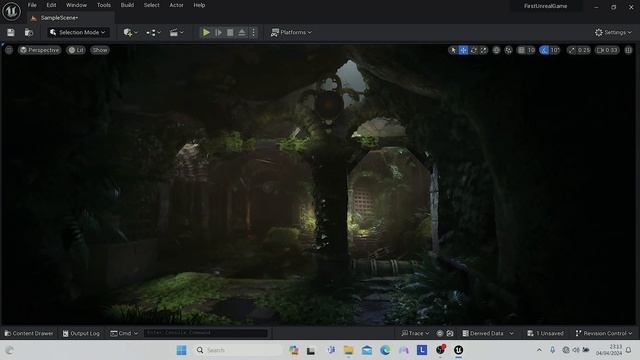Image resolution: width=640 pixels, height=360 pixels.
Task: Open the Revision Control menu
Action: pos(604,333)
